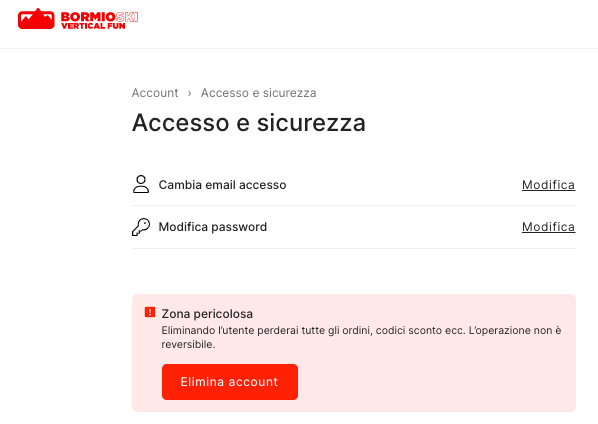This screenshot has width=598, height=424.
Task: Click the empty space in the Cambia email row
Action: coord(403,185)
